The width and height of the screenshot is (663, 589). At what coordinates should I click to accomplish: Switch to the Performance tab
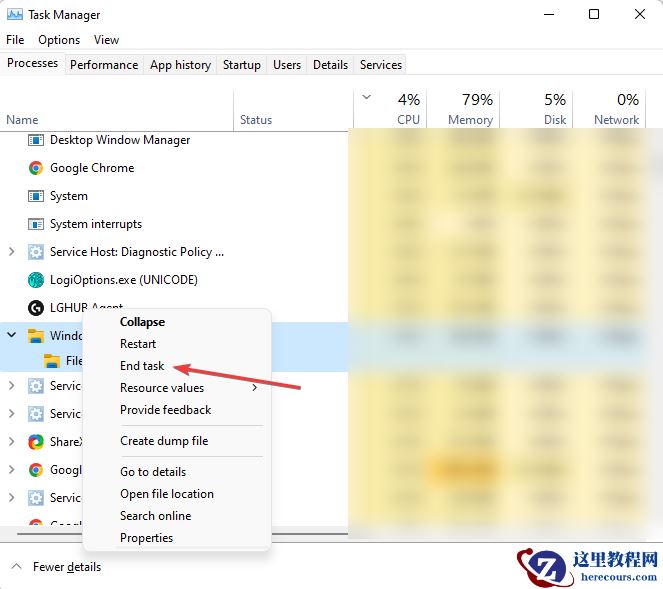coord(104,65)
